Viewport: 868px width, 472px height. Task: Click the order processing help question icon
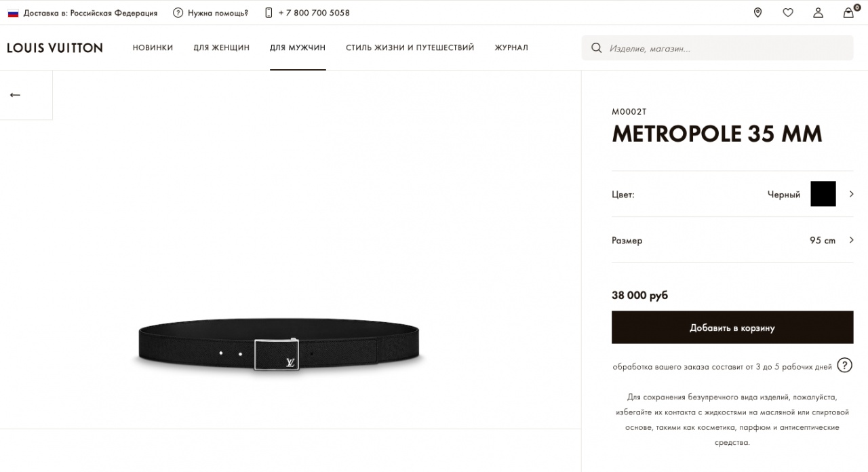pyautogui.click(x=844, y=365)
